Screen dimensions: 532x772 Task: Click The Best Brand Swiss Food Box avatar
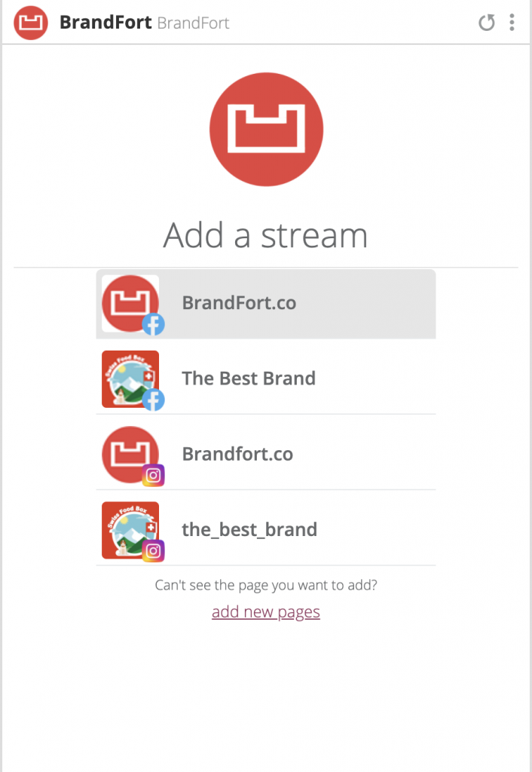[130, 379]
